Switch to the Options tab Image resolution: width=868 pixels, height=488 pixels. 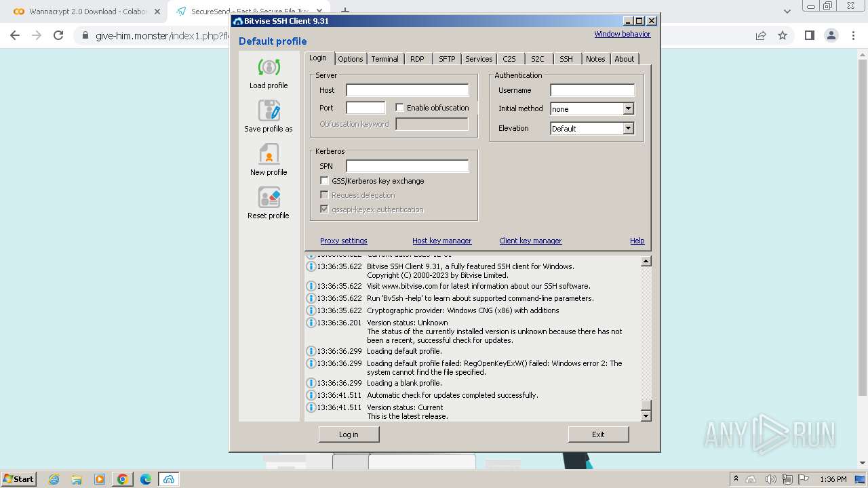click(351, 59)
